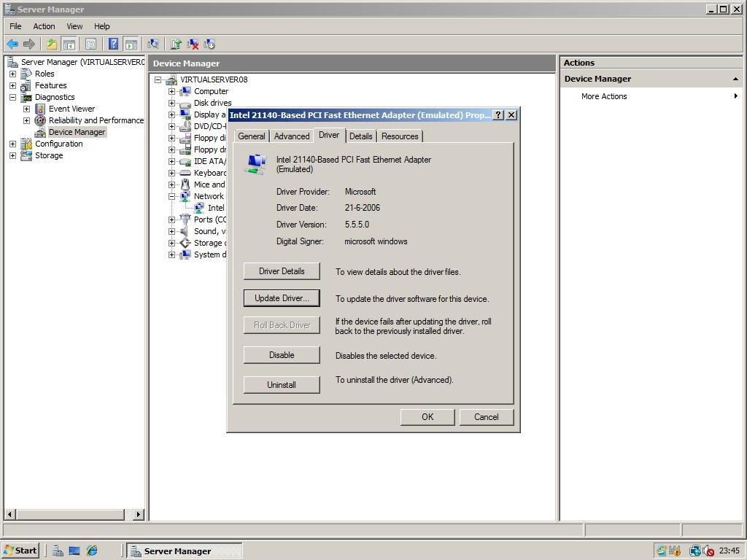Click the Uninstall device toolbar icon
The image size is (747, 560).
coord(209,44)
